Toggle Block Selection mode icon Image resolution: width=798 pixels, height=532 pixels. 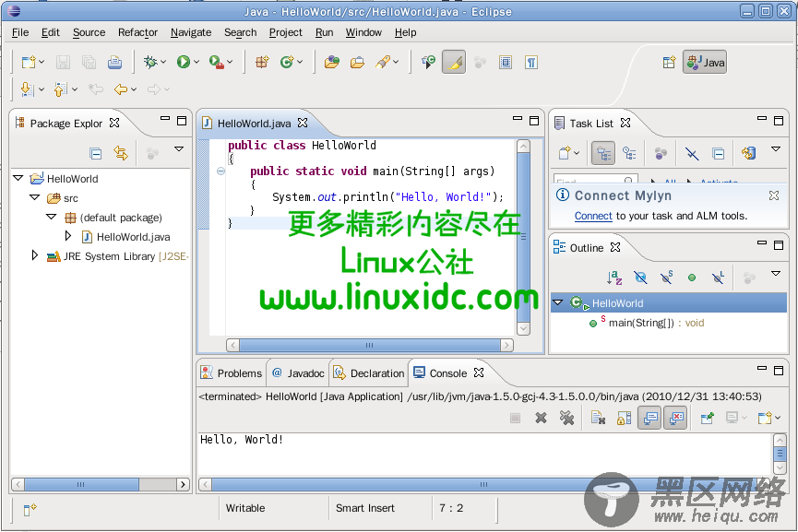(506, 62)
